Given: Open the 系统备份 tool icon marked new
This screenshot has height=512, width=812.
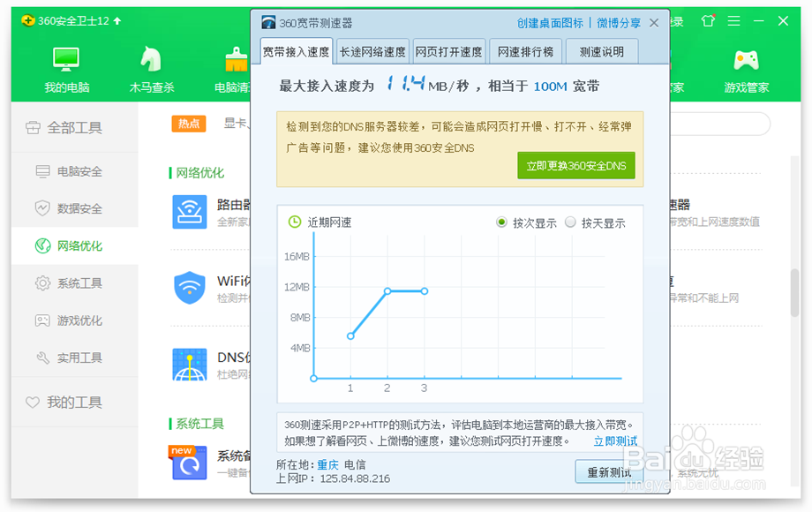Looking at the screenshot, I should 188,463.
